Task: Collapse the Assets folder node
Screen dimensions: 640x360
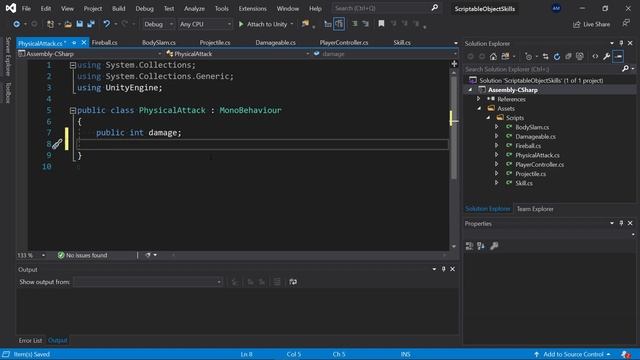Action: pos(479,109)
